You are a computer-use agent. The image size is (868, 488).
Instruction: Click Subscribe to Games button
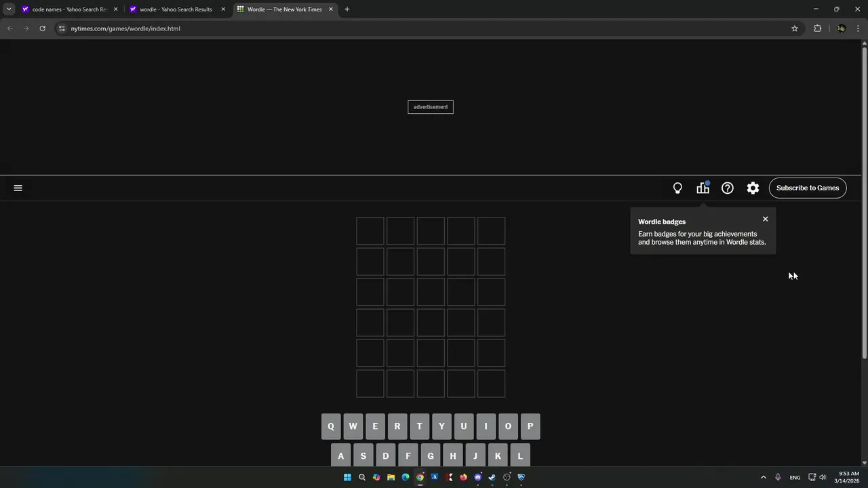(x=808, y=188)
